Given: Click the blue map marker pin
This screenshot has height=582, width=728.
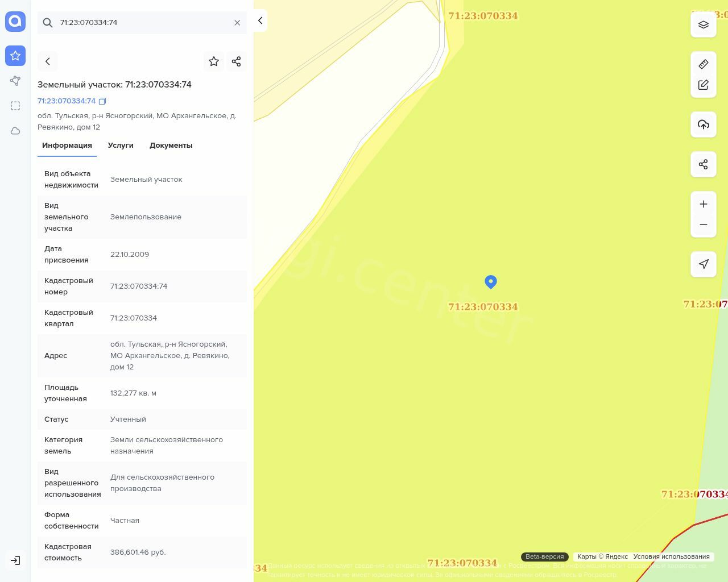Looking at the screenshot, I should click(x=491, y=281).
